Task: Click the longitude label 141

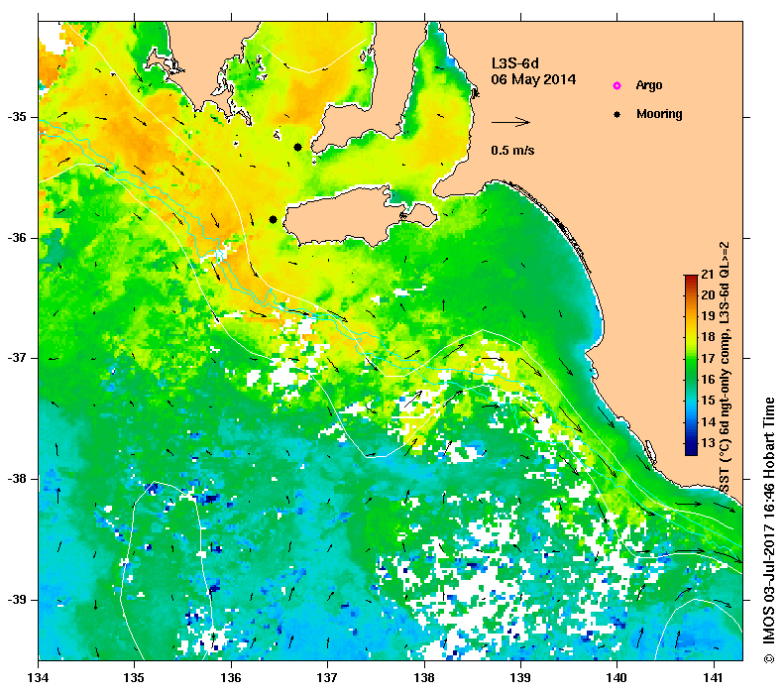Action: point(714,677)
